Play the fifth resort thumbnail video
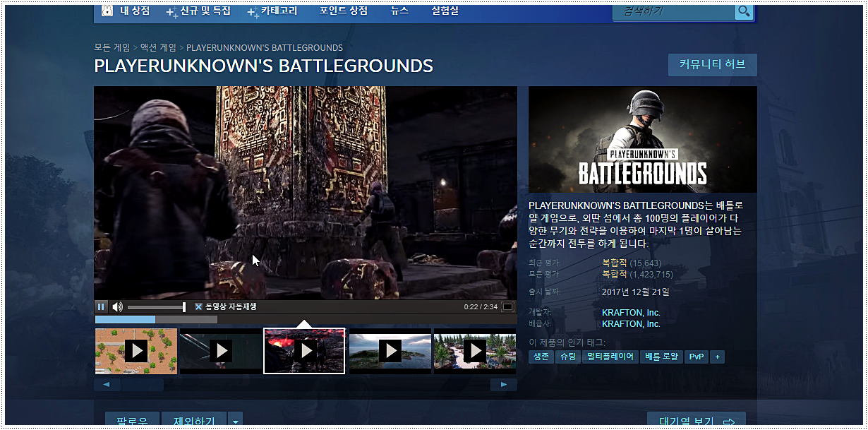This screenshot has height=430, width=868. [474, 351]
